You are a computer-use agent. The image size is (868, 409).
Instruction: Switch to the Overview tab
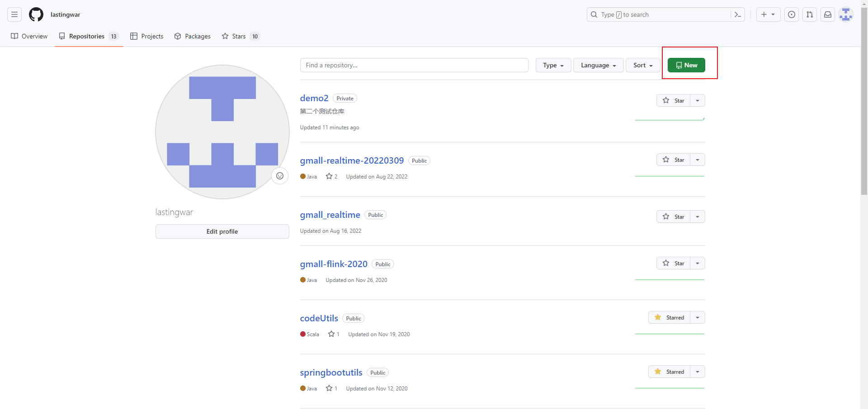click(x=29, y=36)
